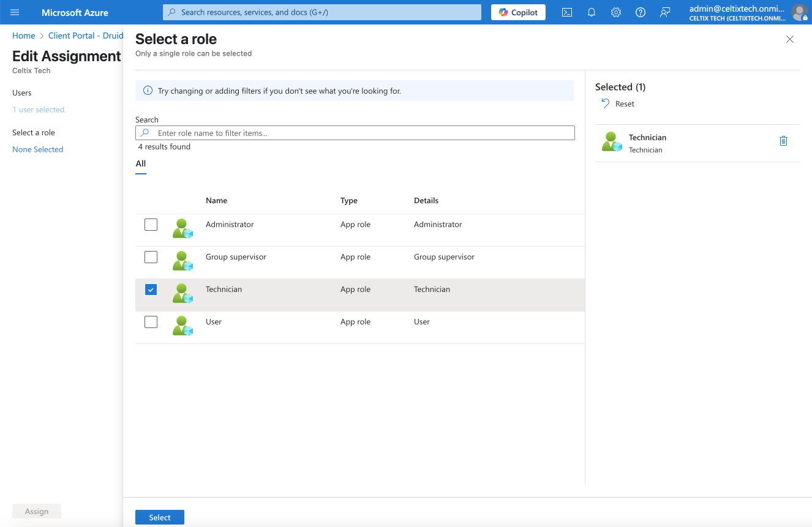Launch Cloud Shell from the top bar
This screenshot has height=527, width=812.
(567, 12)
